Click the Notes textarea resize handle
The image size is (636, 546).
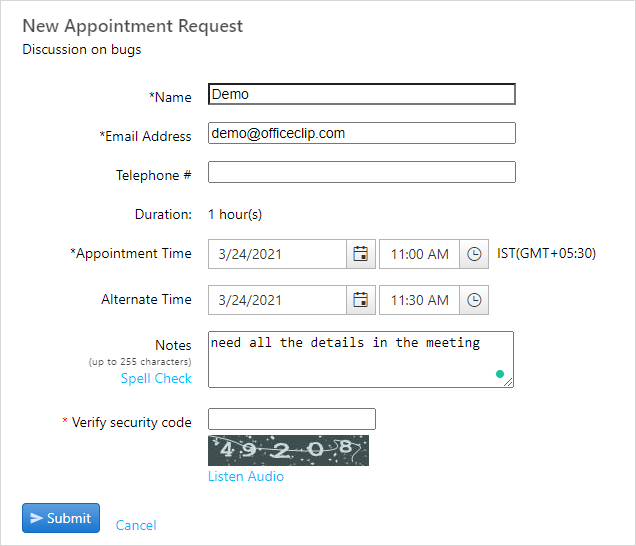[x=508, y=382]
